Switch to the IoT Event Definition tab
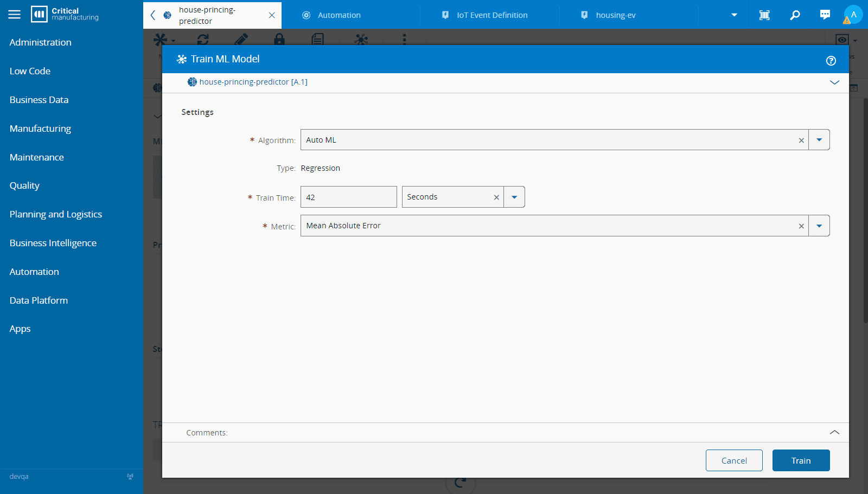868x494 pixels. (x=492, y=15)
